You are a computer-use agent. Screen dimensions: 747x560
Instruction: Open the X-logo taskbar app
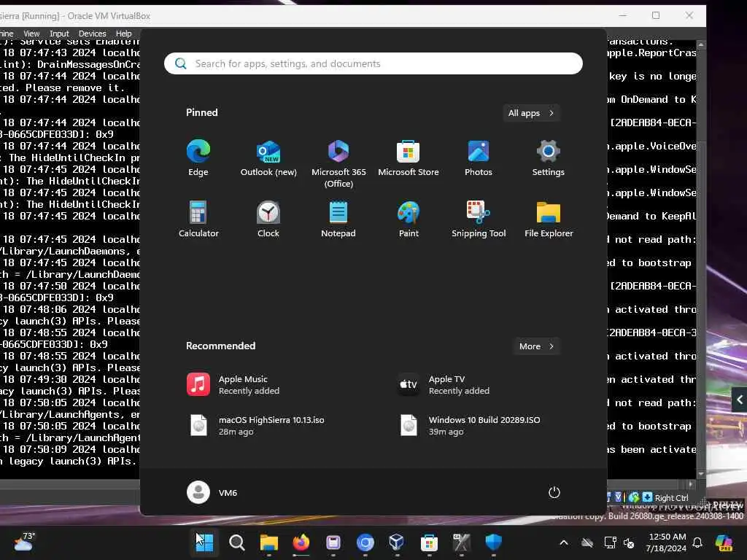coord(461,542)
